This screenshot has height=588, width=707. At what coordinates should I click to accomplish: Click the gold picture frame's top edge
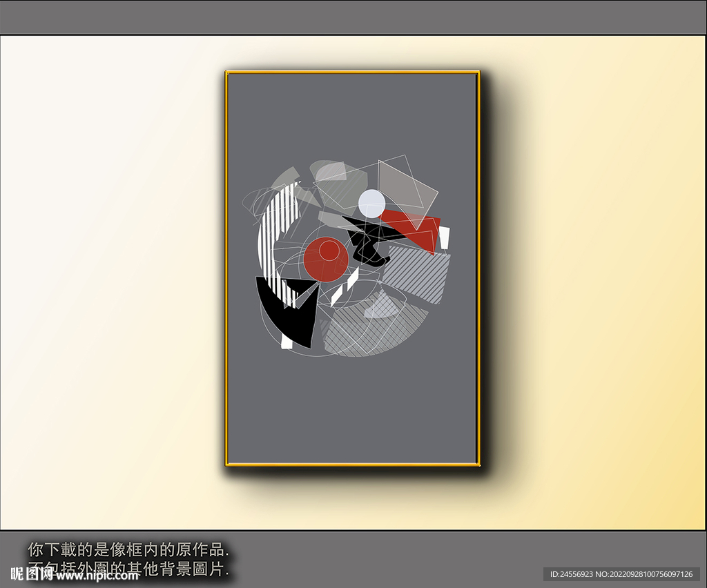pyautogui.click(x=352, y=71)
